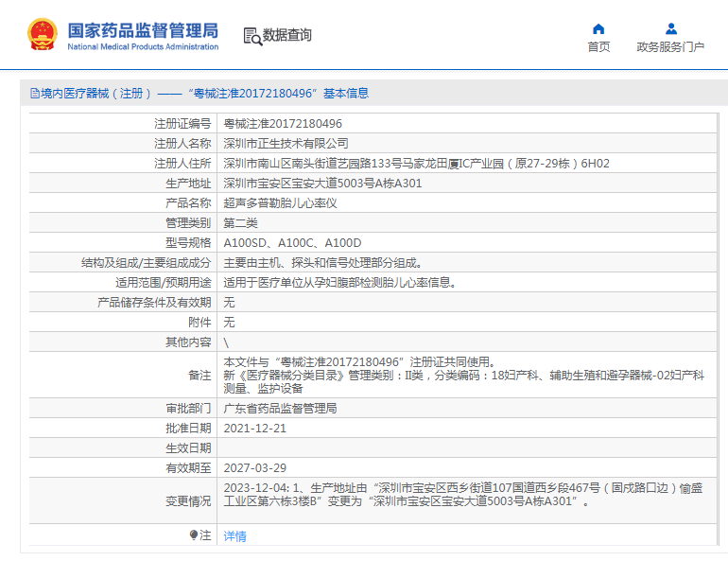Select production address 宝安大道5003号A栋A301 cell
This screenshot has height=561, width=728.
[322, 184]
